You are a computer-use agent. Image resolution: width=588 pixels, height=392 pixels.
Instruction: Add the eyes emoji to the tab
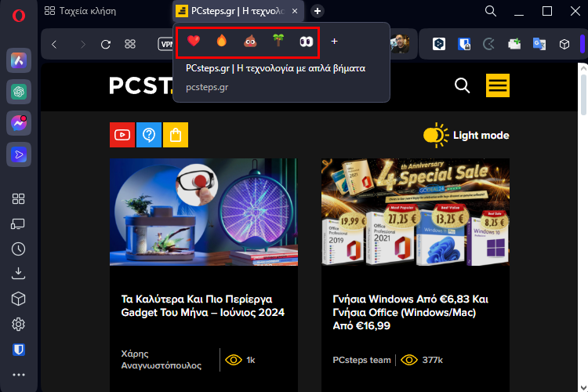[x=307, y=42]
